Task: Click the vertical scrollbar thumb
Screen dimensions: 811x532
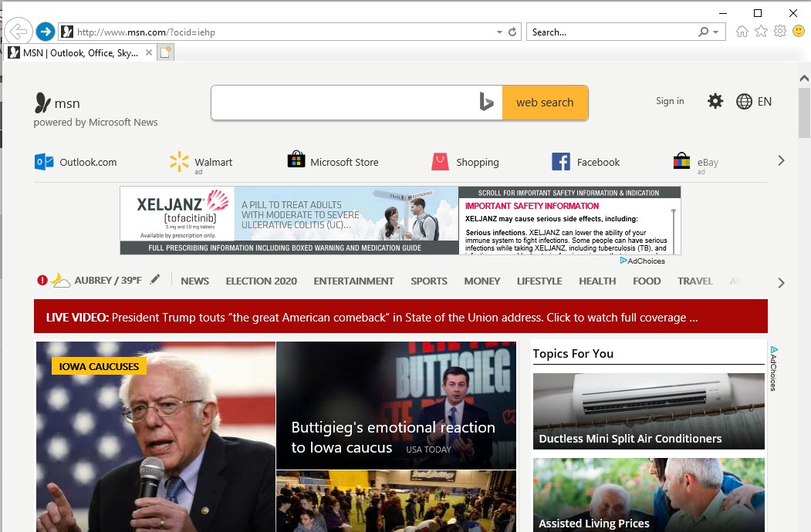Action: [x=804, y=113]
